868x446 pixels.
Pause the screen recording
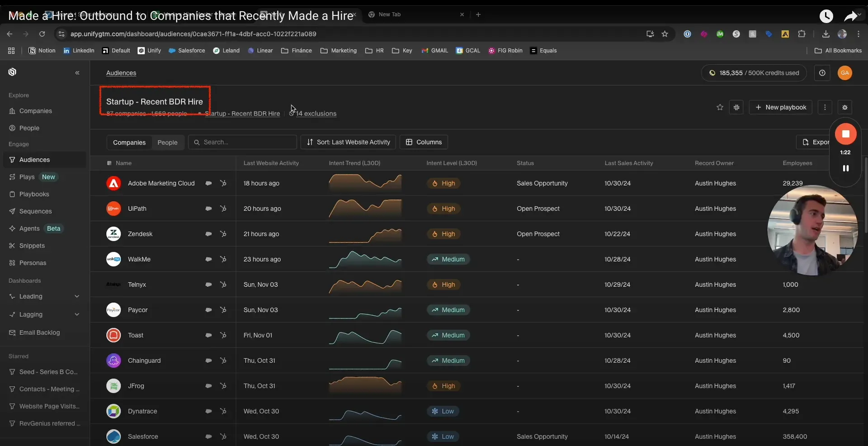tap(845, 168)
